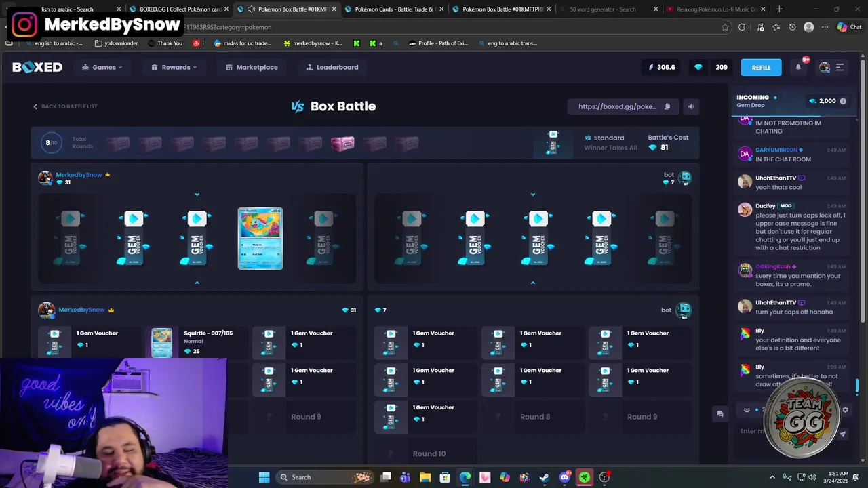Toggle chat panel with speech bubbles icon

(719, 413)
